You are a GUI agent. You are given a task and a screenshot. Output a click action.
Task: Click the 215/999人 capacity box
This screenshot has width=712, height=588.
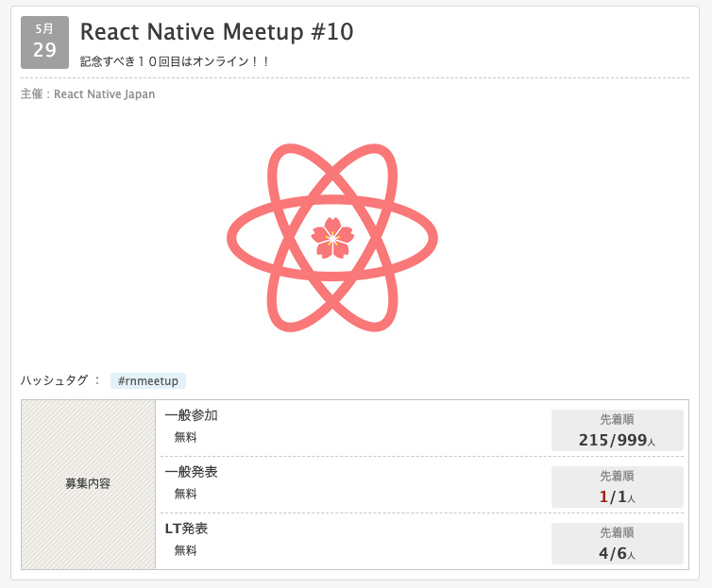pos(617,430)
